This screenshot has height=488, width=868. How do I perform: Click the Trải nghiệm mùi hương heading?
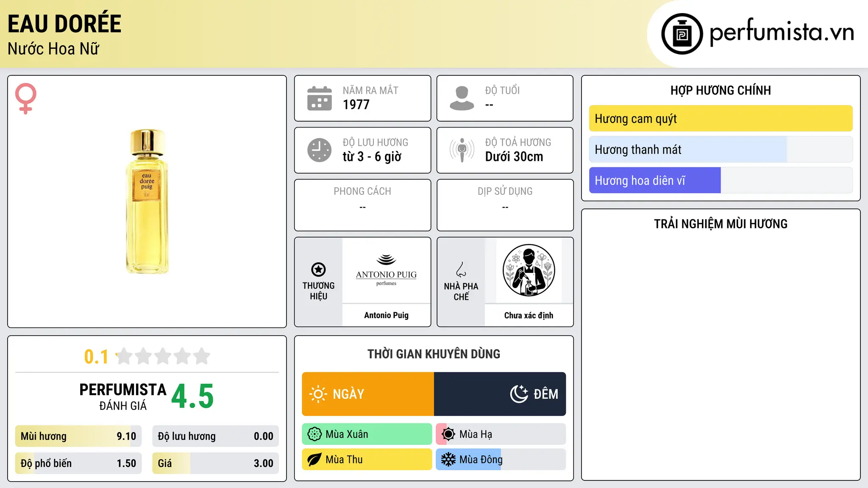coord(721,224)
